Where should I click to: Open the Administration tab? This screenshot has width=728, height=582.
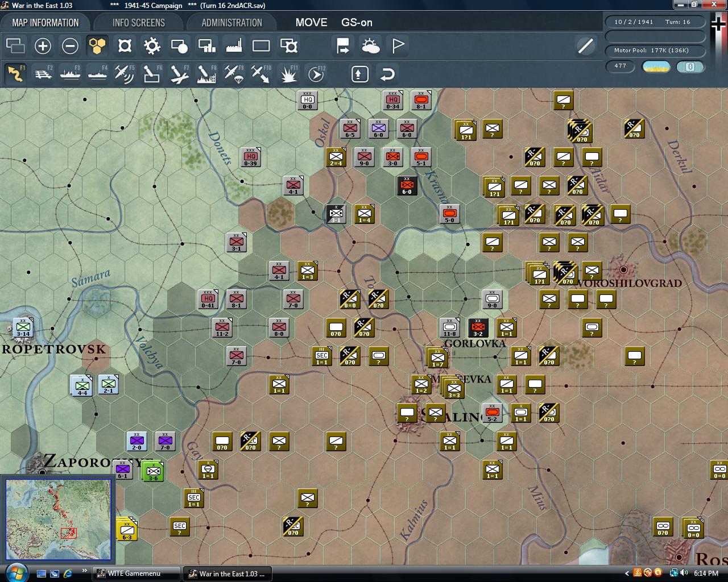point(232,23)
